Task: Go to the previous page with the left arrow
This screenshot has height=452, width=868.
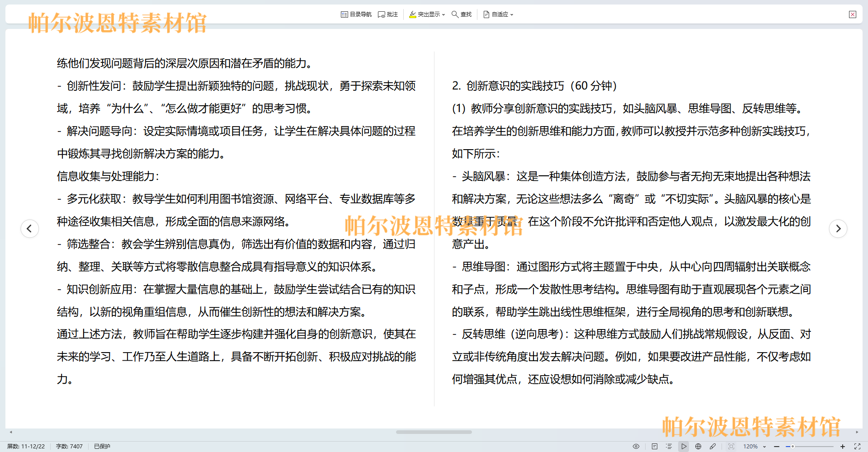Action: coord(30,228)
